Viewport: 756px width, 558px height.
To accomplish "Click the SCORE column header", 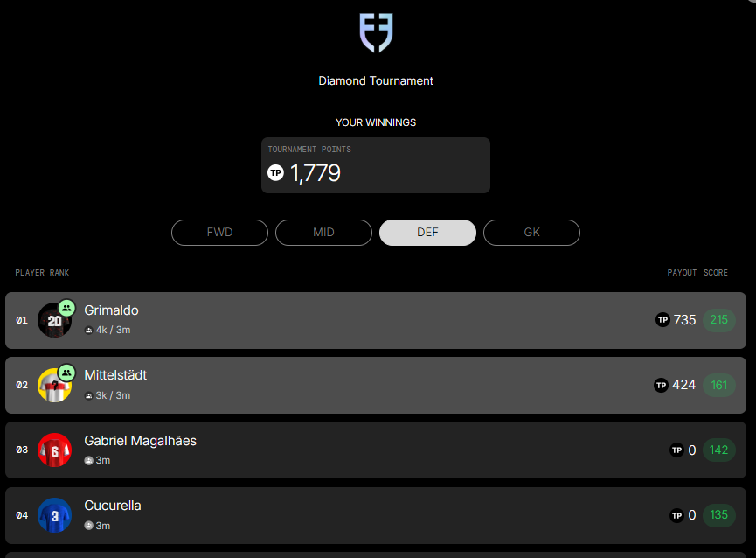I will point(716,273).
